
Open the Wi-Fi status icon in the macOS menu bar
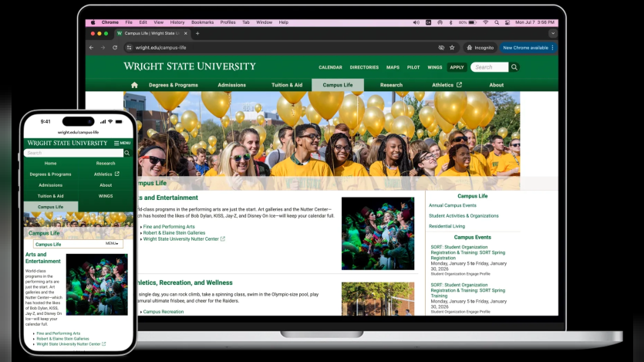click(485, 22)
